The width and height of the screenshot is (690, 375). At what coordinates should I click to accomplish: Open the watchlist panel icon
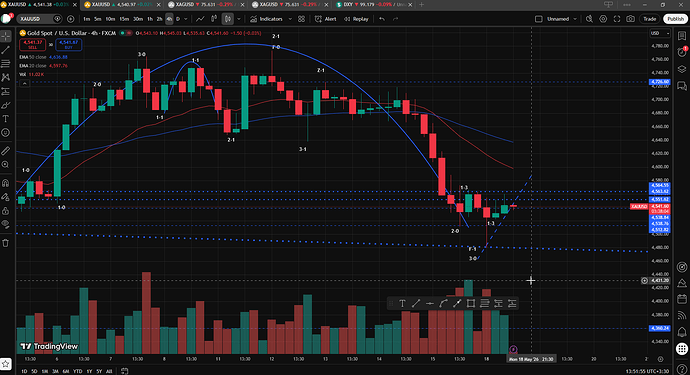tap(682, 36)
